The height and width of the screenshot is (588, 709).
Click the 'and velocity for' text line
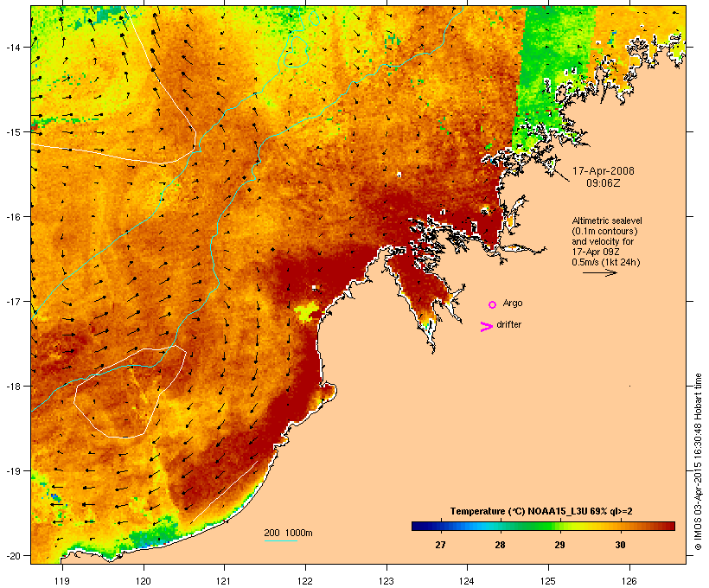603,241
